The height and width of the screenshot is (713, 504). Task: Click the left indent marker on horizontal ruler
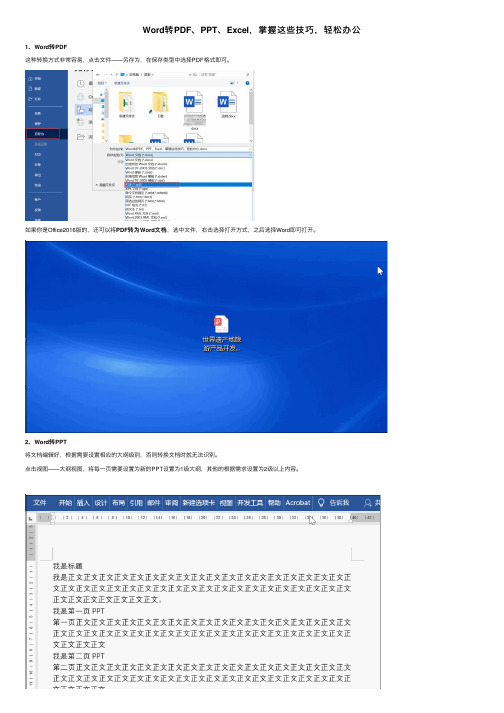tap(52, 520)
